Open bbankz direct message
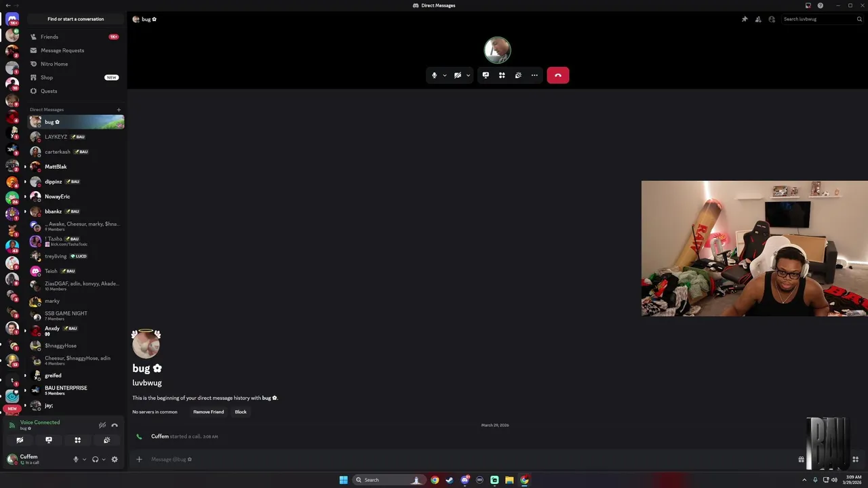The height and width of the screenshot is (488, 868). point(75,211)
